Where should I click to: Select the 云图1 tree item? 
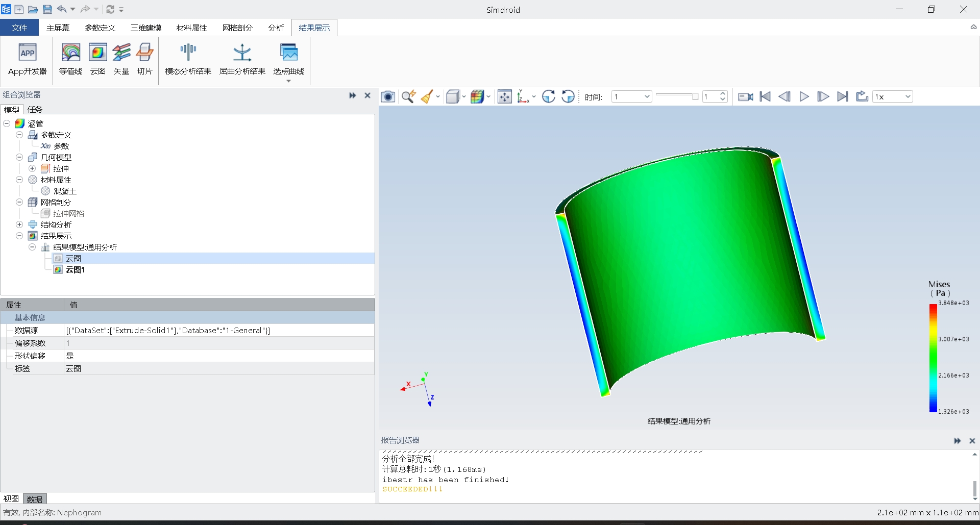[75, 269]
